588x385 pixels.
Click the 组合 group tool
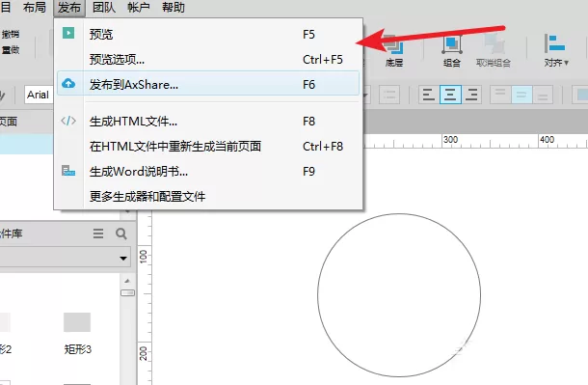click(x=451, y=50)
